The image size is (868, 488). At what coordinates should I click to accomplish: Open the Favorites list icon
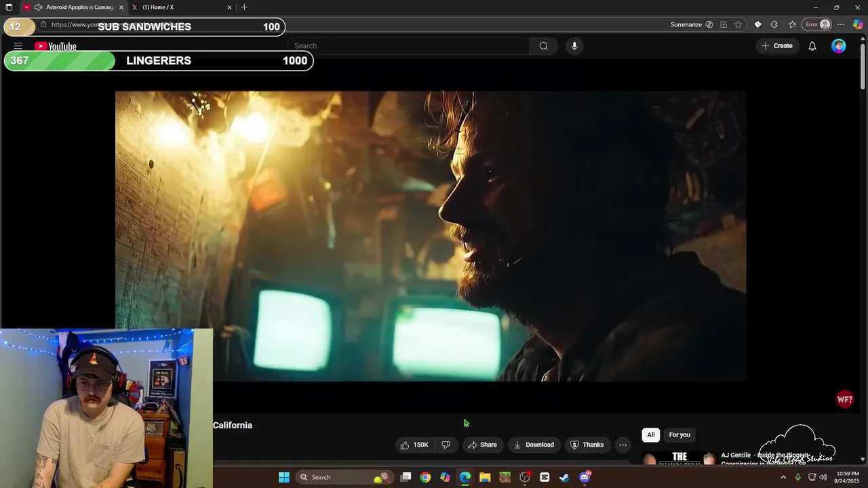[x=792, y=24]
